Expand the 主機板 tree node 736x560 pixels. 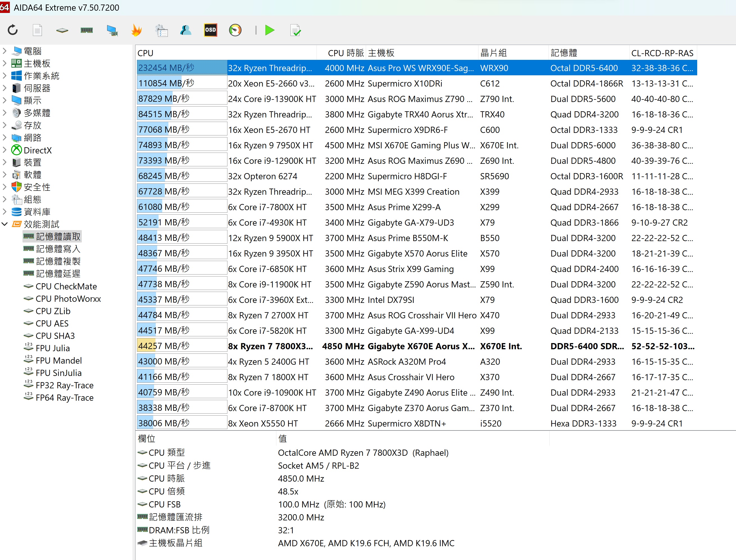click(5, 63)
